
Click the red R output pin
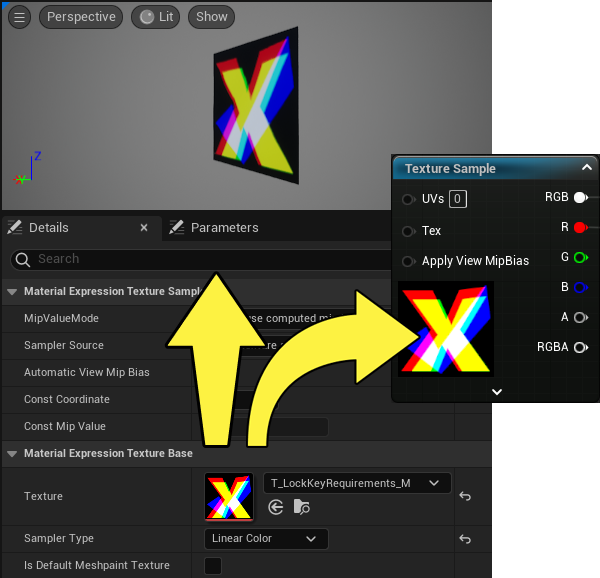point(581,228)
